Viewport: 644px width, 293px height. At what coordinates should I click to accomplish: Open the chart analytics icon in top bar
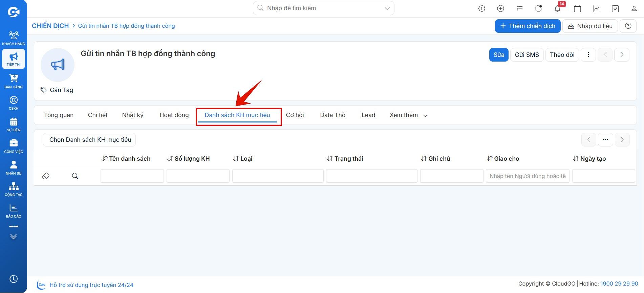tap(596, 9)
